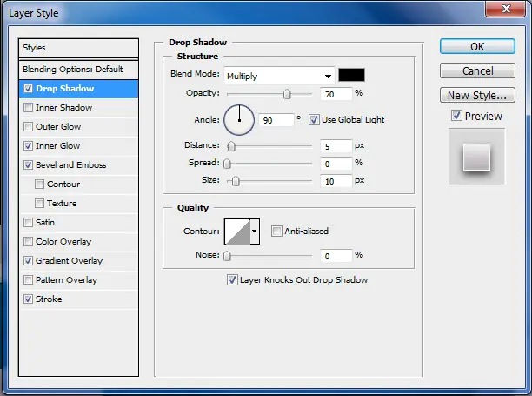Select the Styles list entry
Image resolution: width=532 pixels, height=396 pixels.
[78, 48]
